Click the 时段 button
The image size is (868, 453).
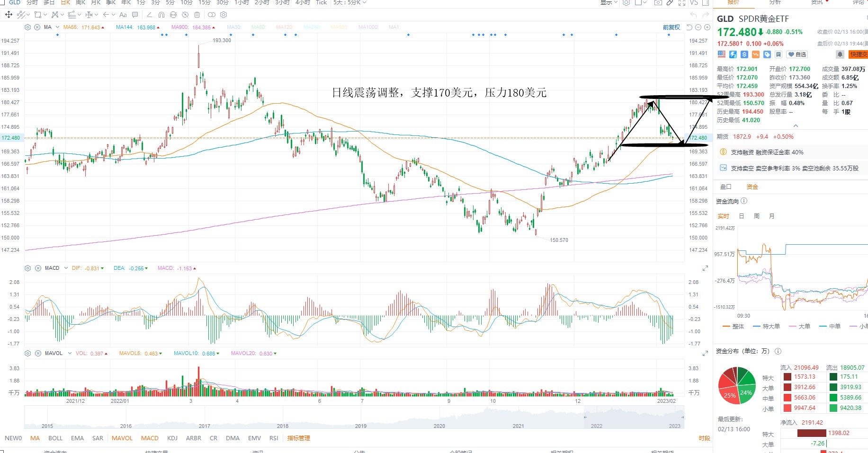[704, 438]
